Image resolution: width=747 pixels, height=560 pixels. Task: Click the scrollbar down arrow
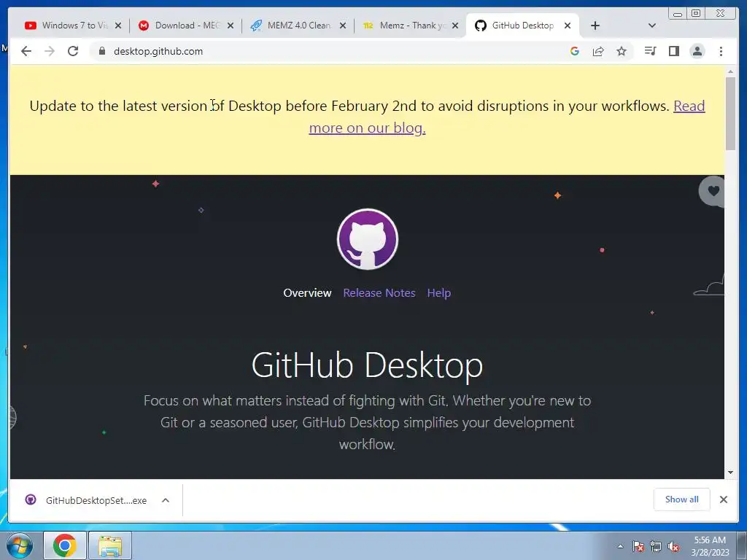(730, 472)
